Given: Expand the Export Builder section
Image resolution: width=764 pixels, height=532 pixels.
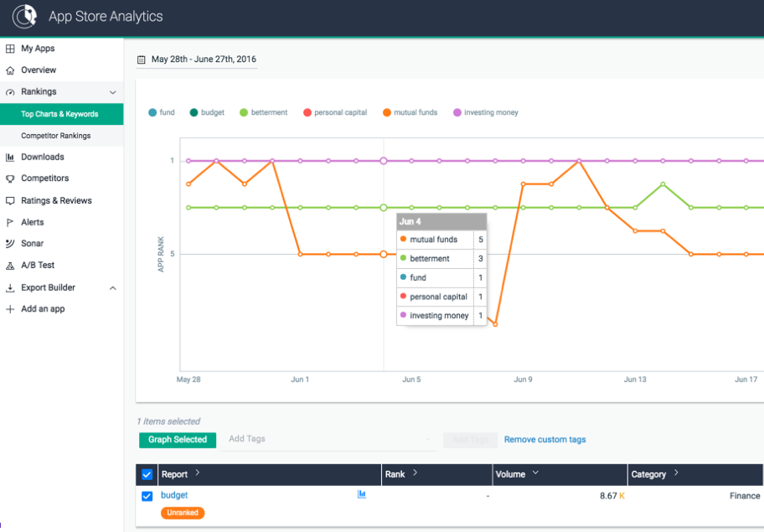Looking at the screenshot, I should [113, 288].
